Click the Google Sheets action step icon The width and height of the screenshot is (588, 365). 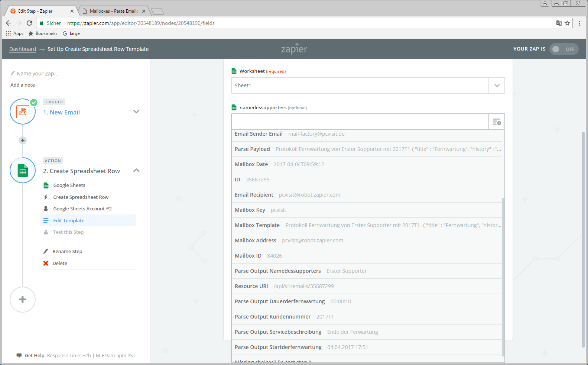(23, 171)
